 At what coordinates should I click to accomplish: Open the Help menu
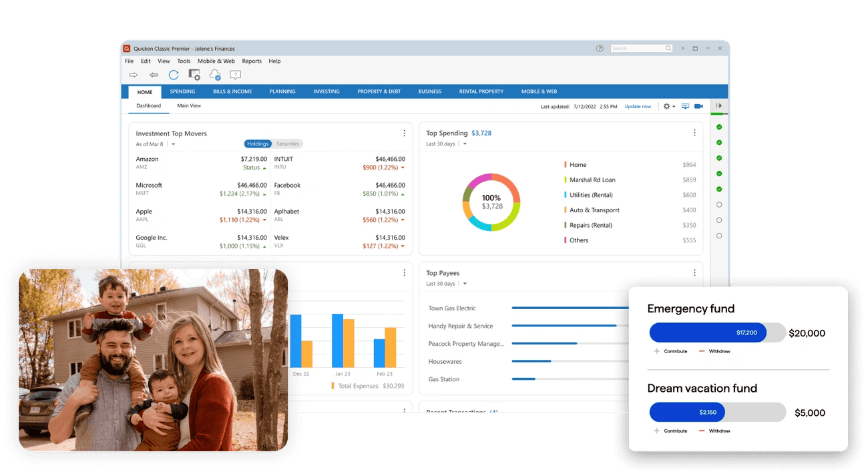[274, 61]
